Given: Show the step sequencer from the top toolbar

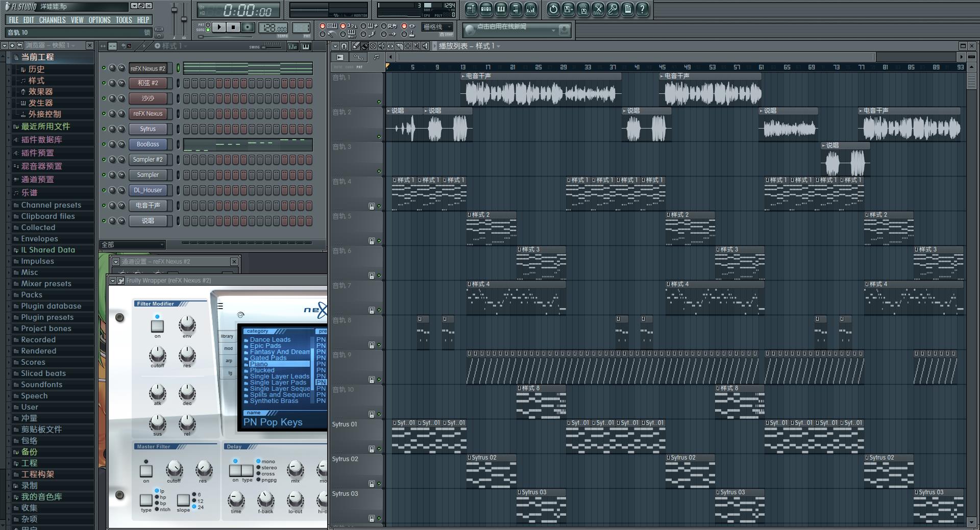Looking at the screenshot, I should (x=486, y=9).
